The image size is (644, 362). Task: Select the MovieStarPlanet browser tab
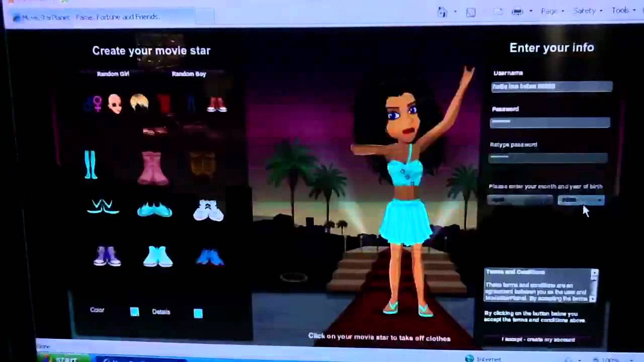[103, 17]
